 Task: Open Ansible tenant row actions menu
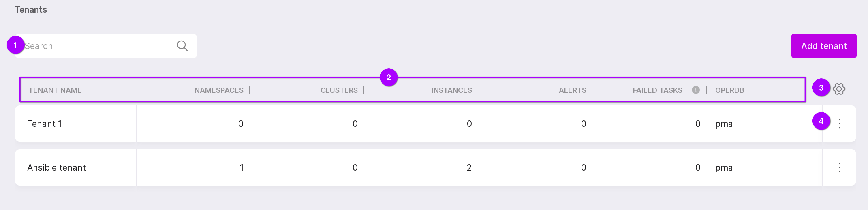click(x=839, y=167)
